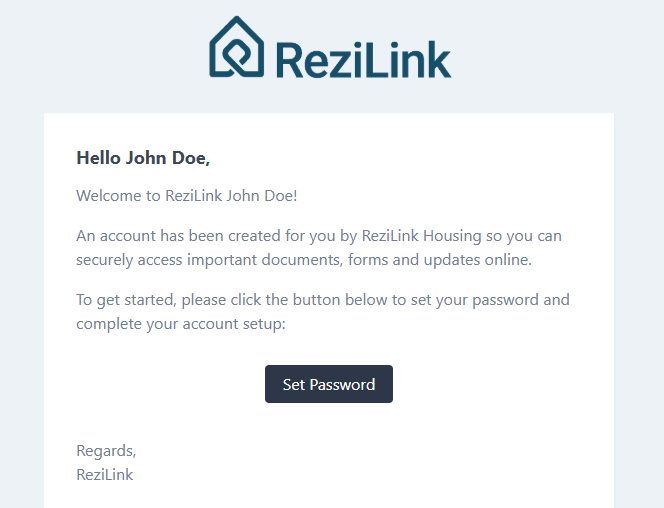Click the "To get started" instruction text
Viewport: 664px width, 508px height.
click(x=127, y=299)
